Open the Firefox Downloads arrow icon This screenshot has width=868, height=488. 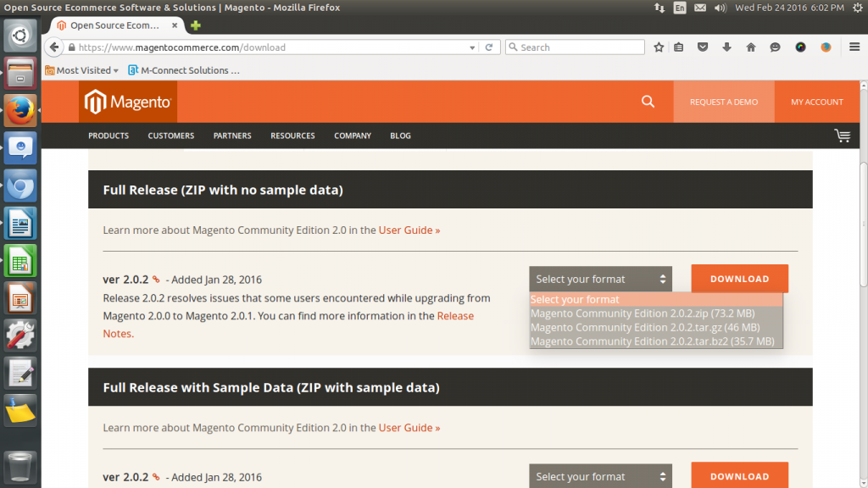pyautogui.click(x=726, y=47)
